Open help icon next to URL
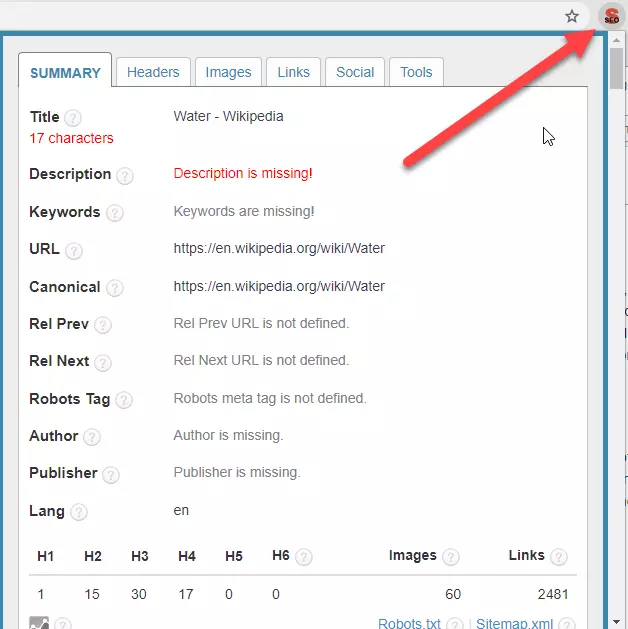 (x=74, y=251)
